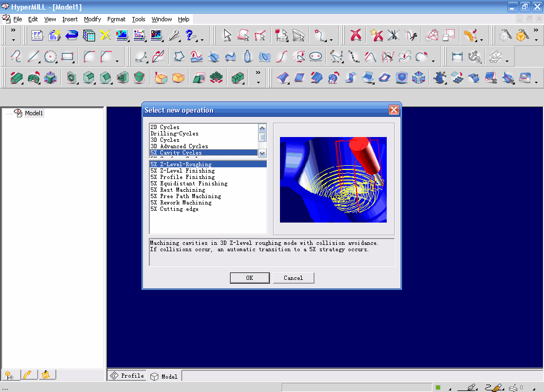Click the category list scrollbar thumb

click(262, 138)
